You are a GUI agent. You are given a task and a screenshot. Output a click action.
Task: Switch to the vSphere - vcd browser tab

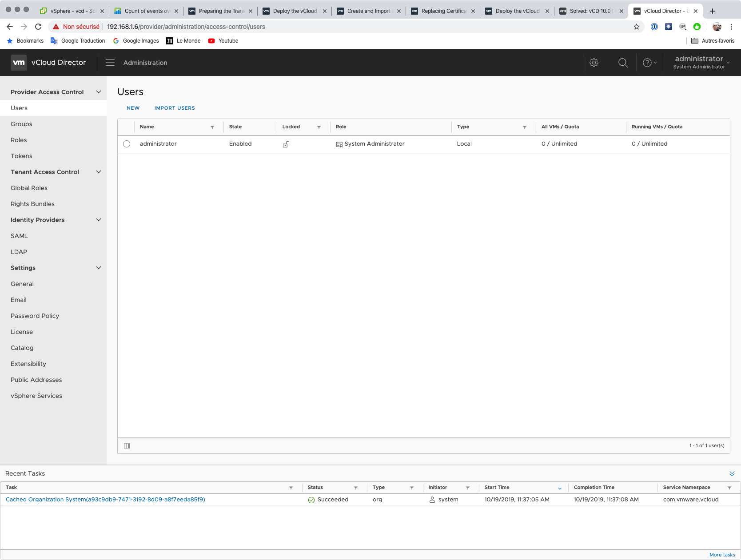[x=72, y=11]
